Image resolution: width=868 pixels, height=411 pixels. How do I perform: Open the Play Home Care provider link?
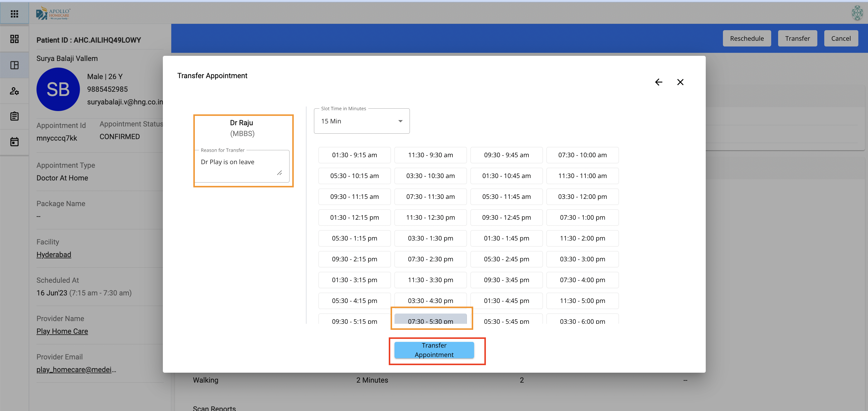click(62, 331)
